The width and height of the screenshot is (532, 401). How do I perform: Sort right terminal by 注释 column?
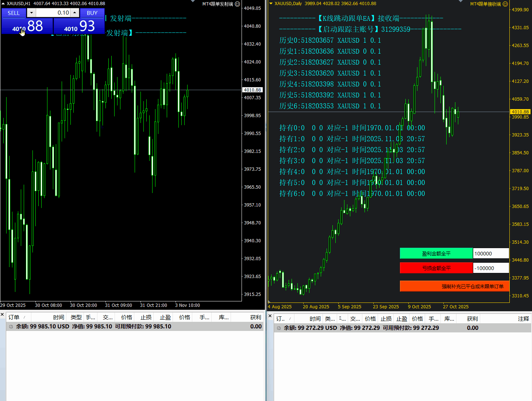[523, 319]
